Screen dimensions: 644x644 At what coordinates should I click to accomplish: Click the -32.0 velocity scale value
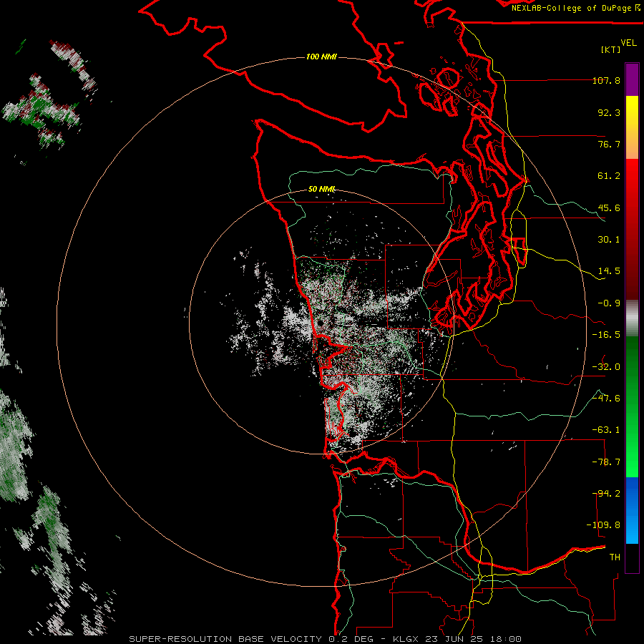pyautogui.click(x=606, y=366)
